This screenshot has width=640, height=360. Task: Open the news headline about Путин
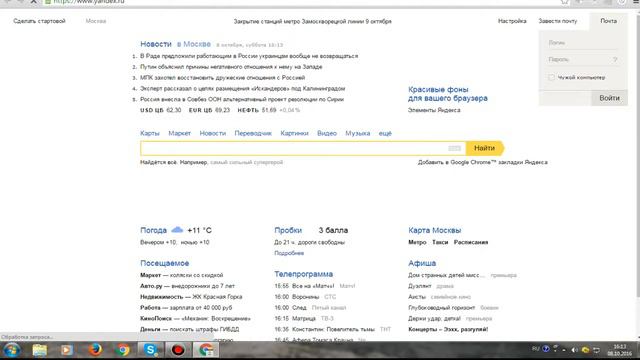[x=231, y=67]
